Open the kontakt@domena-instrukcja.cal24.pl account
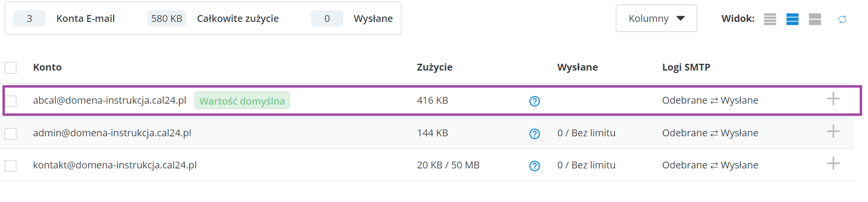 click(115, 165)
